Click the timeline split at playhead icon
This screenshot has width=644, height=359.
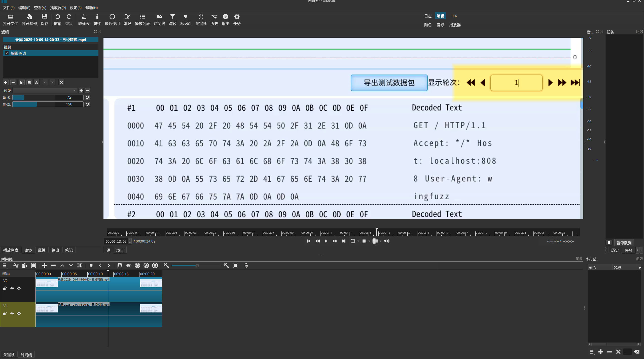[80, 265]
